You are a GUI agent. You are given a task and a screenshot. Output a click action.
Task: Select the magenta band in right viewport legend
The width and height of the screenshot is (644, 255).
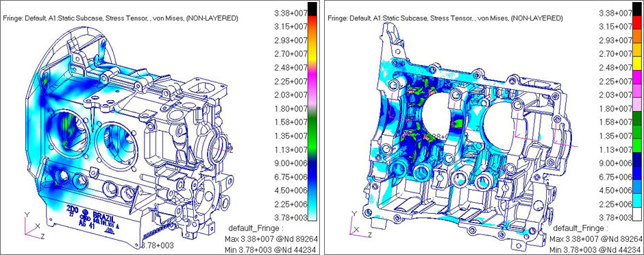point(638,77)
